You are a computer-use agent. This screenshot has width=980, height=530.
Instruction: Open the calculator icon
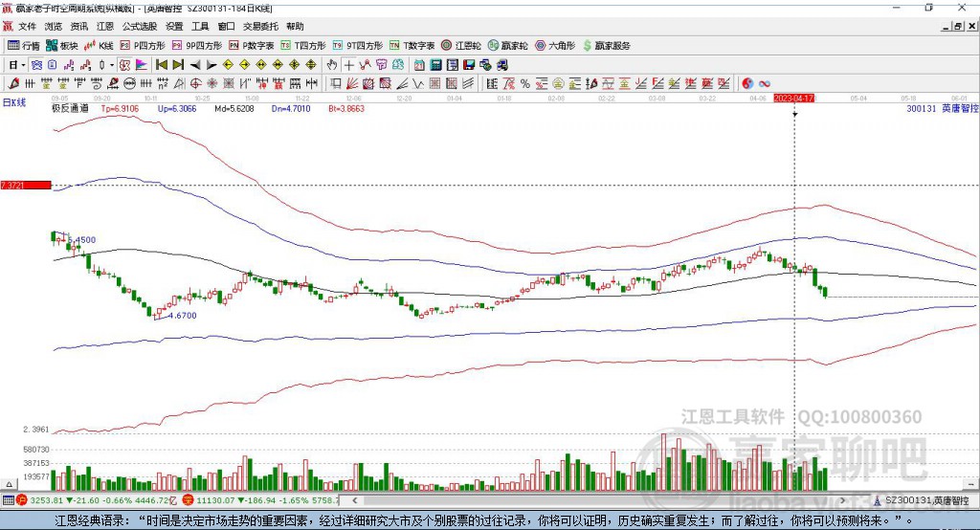pyautogui.click(x=435, y=64)
